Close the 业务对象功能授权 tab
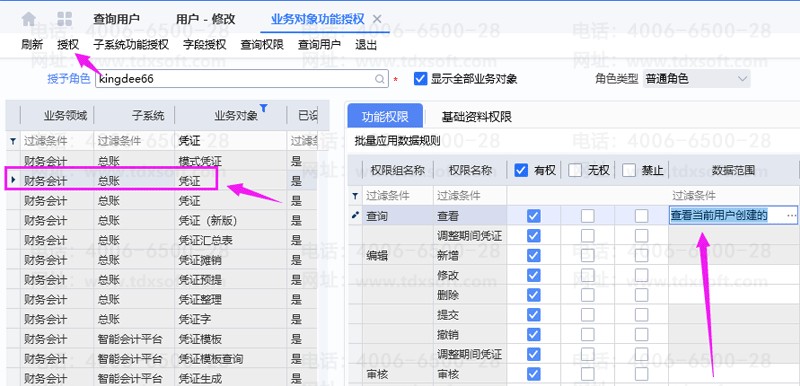Screen dimensions: 800x386 377,19
